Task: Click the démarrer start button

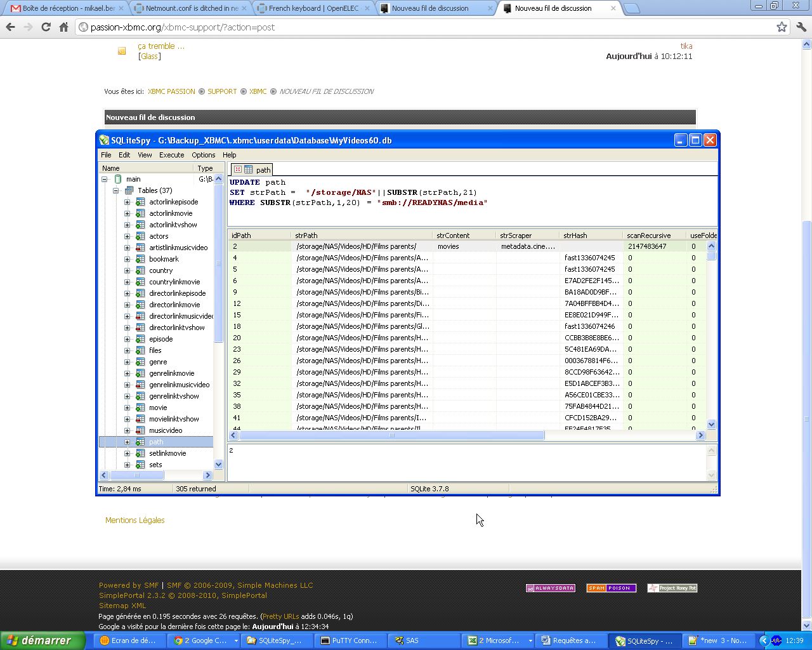Action: pos(42,640)
